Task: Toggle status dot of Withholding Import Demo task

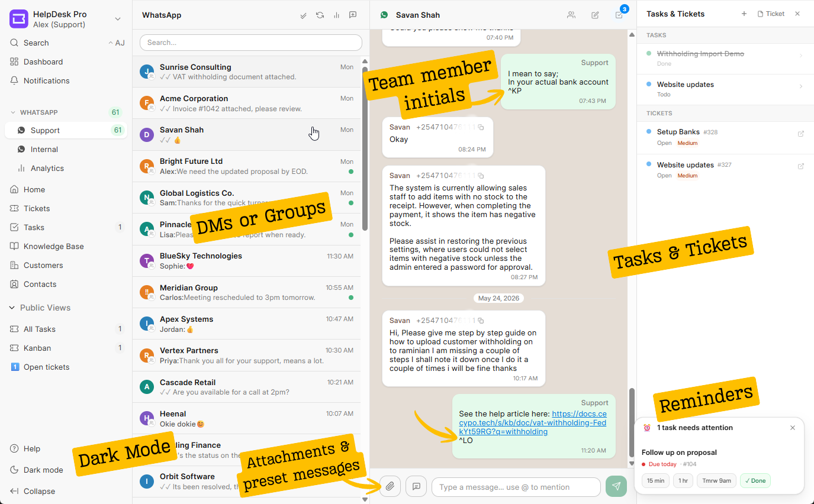Action: (649, 53)
